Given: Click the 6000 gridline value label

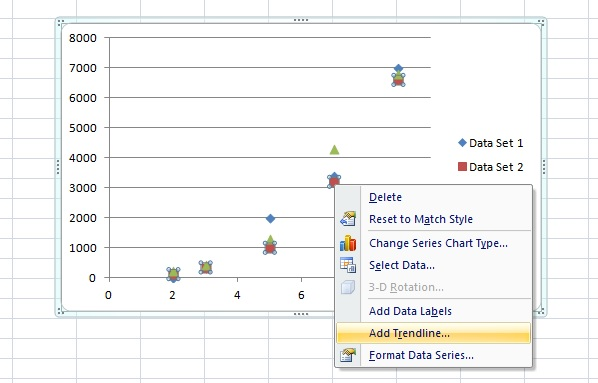Looking at the screenshot, I should [x=83, y=98].
